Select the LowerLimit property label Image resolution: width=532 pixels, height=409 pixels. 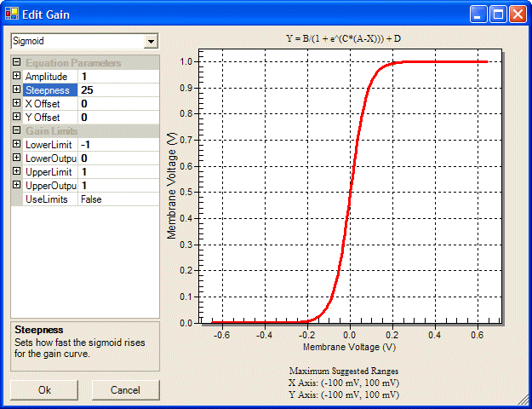pyautogui.click(x=50, y=145)
